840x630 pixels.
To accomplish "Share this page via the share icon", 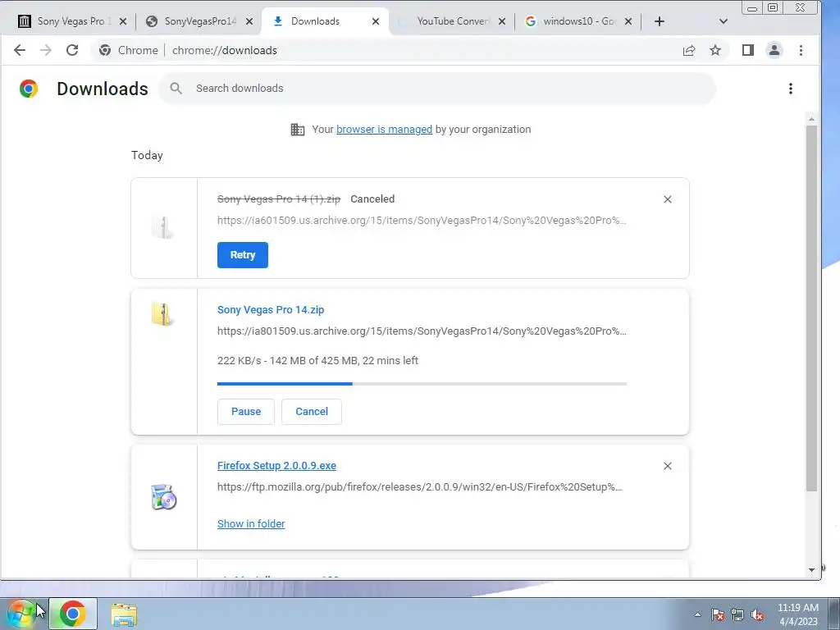I will tap(689, 50).
